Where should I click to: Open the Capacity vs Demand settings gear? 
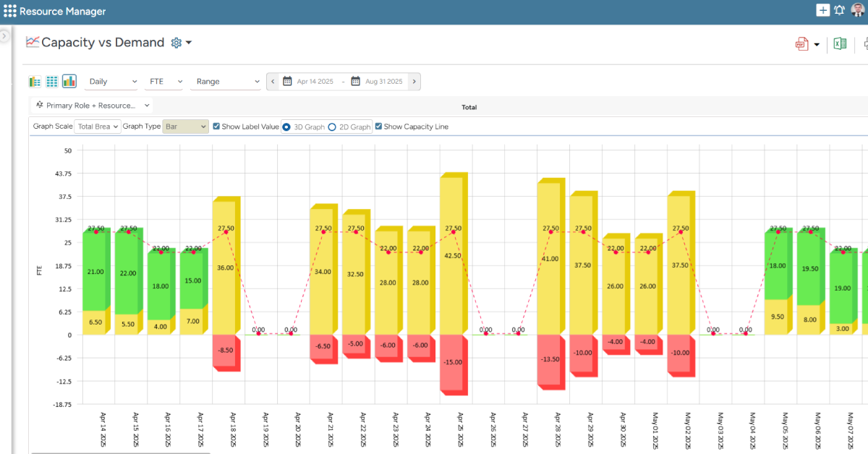pyautogui.click(x=175, y=43)
